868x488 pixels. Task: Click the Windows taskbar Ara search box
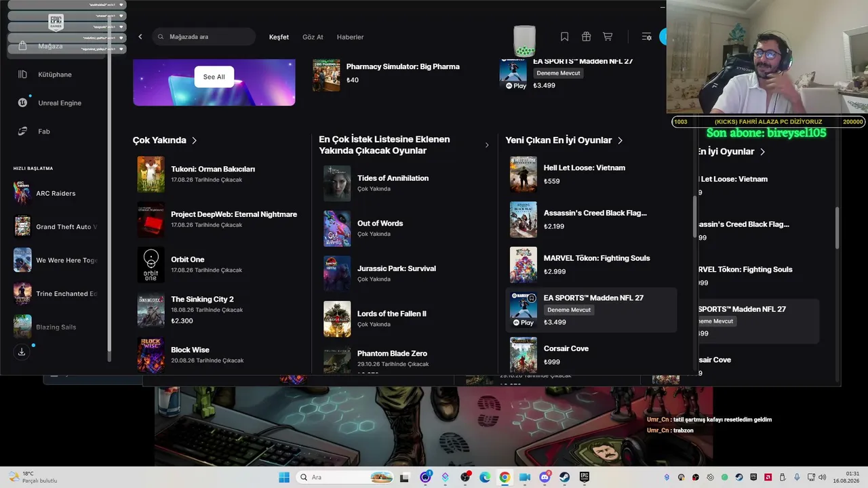(345, 477)
